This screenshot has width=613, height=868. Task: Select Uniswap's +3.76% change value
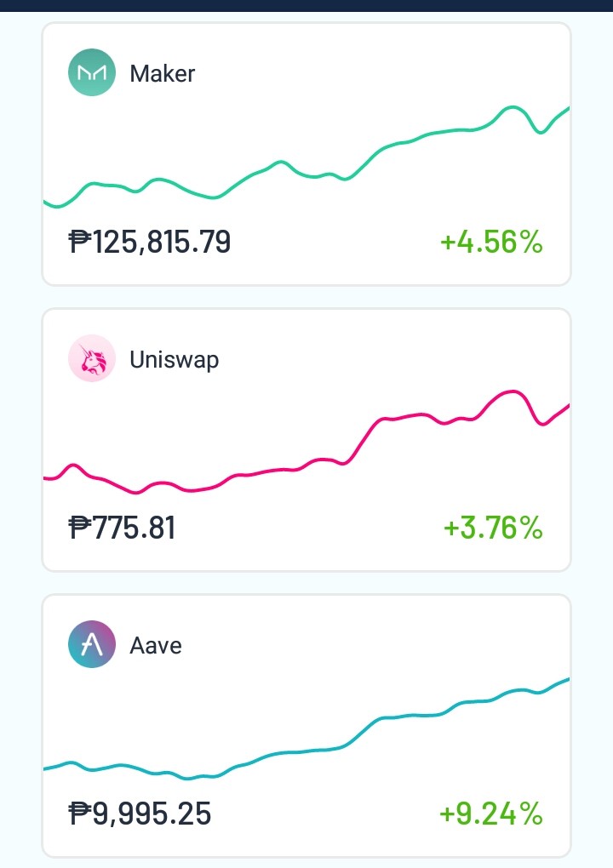tap(493, 528)
